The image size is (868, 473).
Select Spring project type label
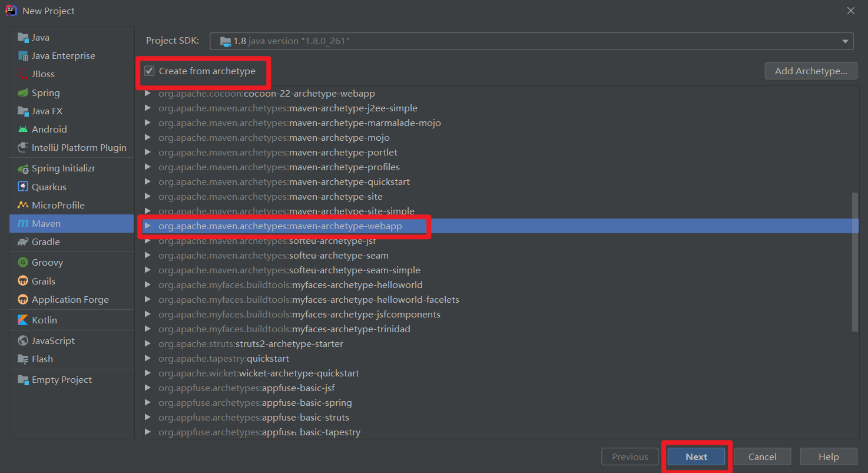point(46,93)
